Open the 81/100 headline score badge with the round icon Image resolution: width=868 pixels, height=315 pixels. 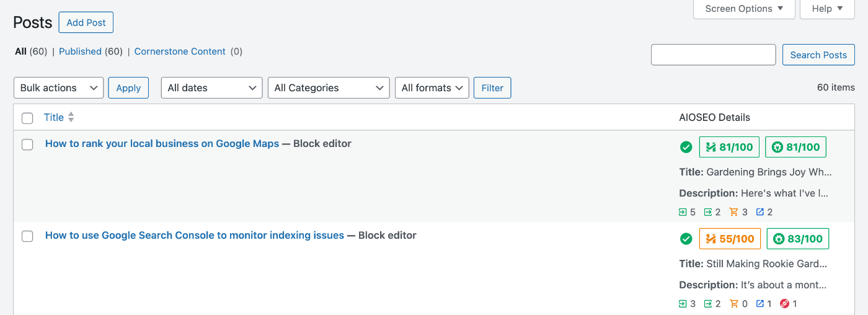point(796,147)
